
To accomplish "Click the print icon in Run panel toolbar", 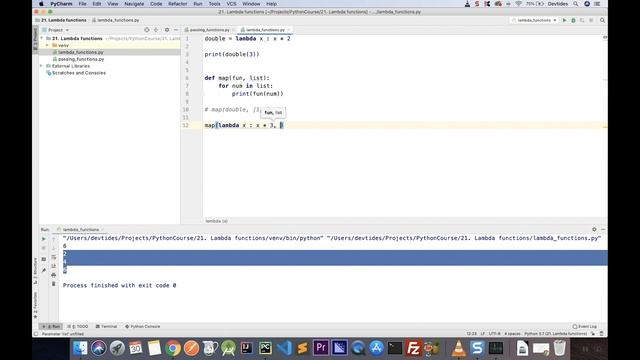I will [x=53, y=275].
